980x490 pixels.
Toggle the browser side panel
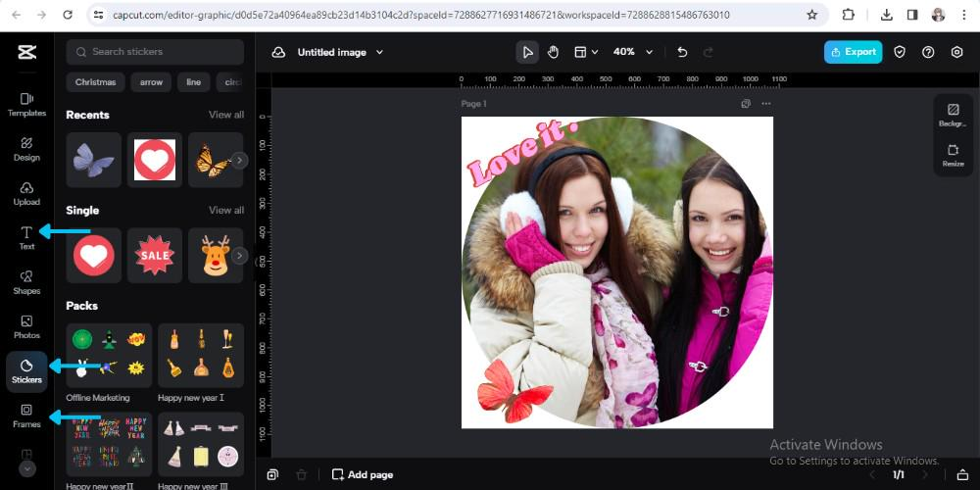point(911,15)
